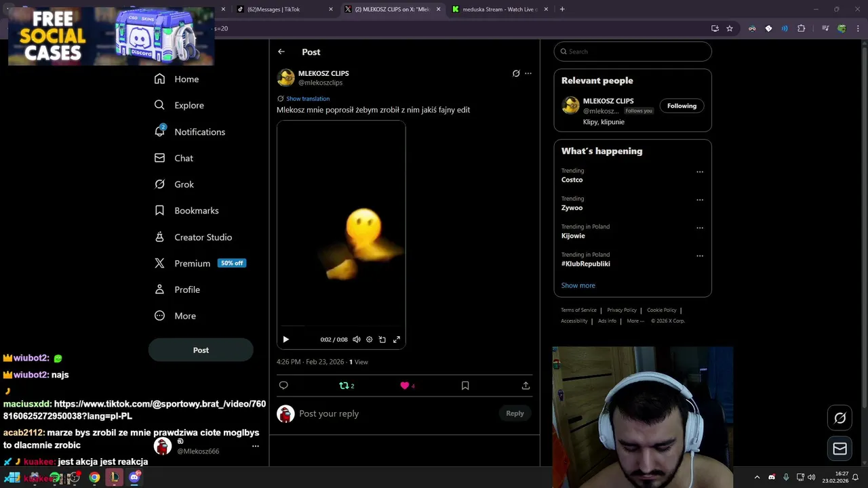Open the More options in sidebar
Image resolution: width=868 pixels, height=488 pixels.
[x=175, y=316]
